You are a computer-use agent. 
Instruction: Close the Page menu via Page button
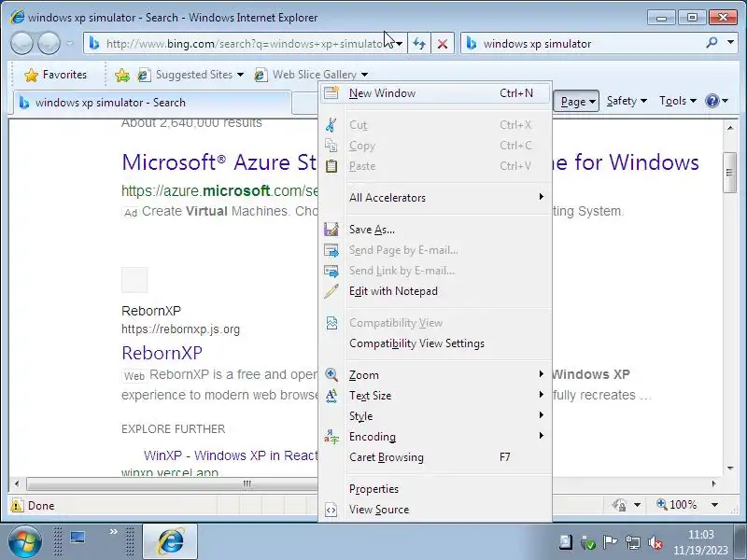[576, 101]
